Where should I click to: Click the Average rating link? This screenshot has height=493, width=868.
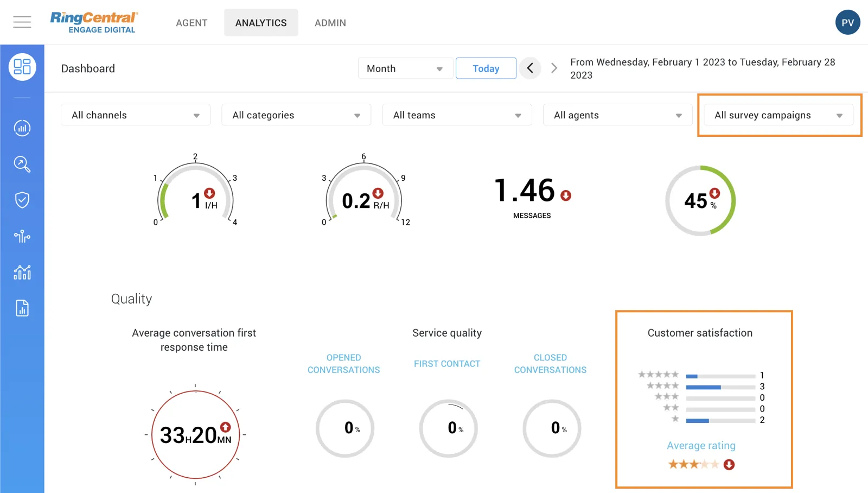(701, 446)
